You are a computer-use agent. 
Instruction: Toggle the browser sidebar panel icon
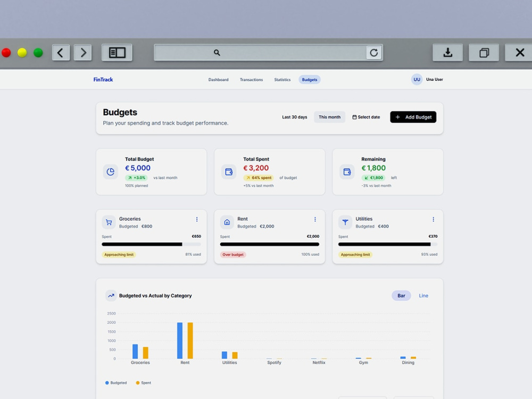pos(117,53)
